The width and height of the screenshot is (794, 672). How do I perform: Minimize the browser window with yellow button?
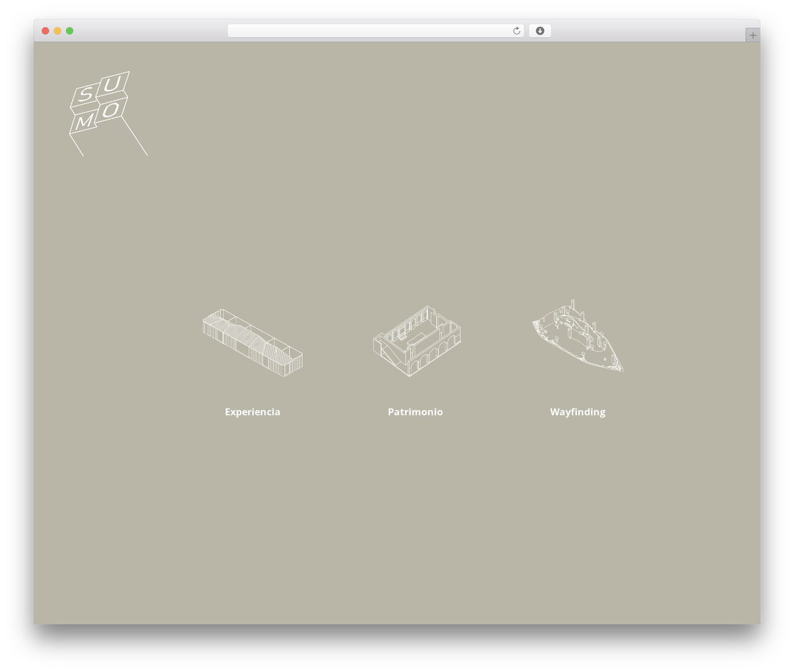(x=58, y=31)
